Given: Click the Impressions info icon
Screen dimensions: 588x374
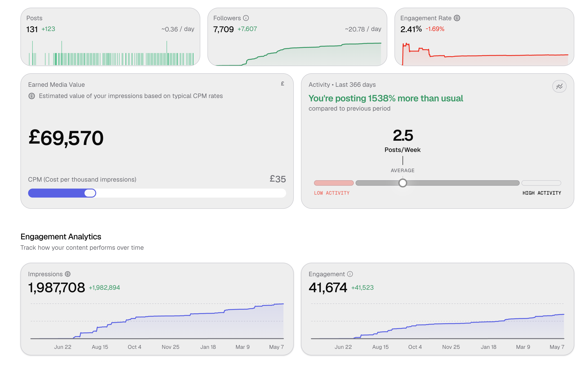Looking at the screenshot, I should [x=68, y=274].
